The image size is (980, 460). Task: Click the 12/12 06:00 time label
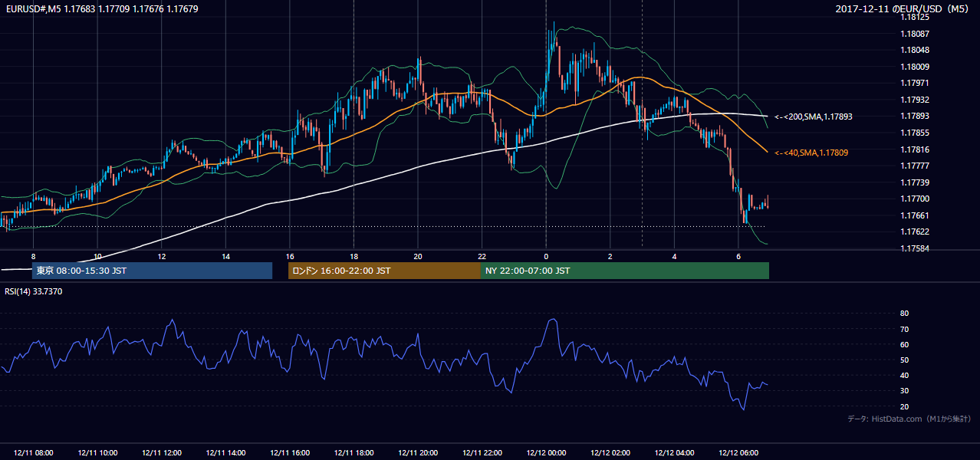(738, 453)
